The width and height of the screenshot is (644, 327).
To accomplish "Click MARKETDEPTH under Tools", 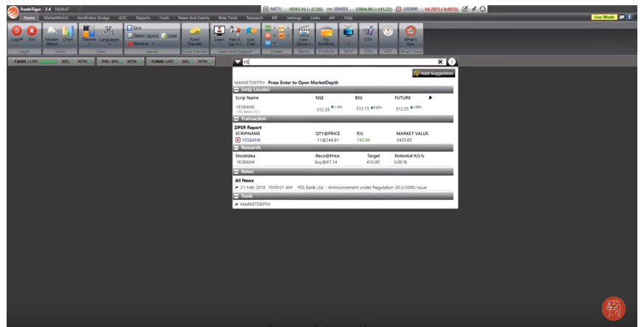I will click(x=255, y=204).
